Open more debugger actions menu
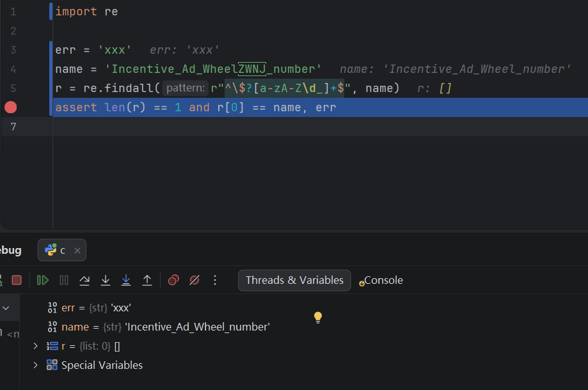Viewport: 588px width, 390px height. 215,280
